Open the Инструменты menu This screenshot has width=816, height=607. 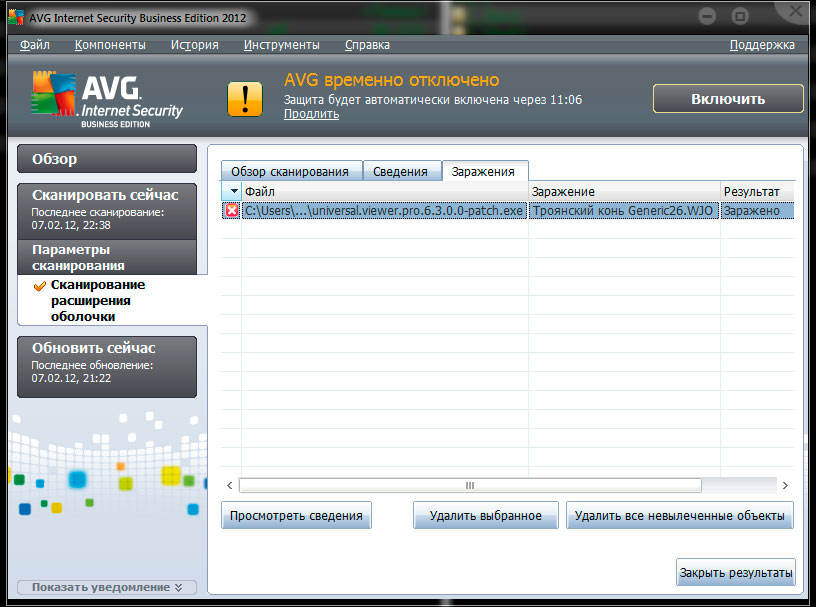tap(282, 45)
